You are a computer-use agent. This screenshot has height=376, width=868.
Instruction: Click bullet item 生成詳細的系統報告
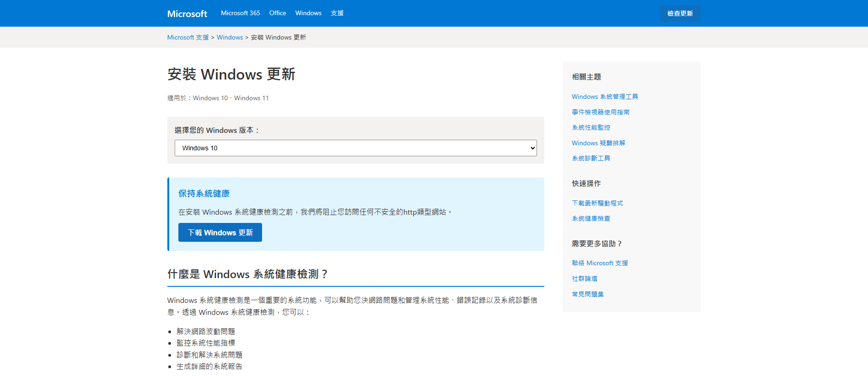click(210, 366)
